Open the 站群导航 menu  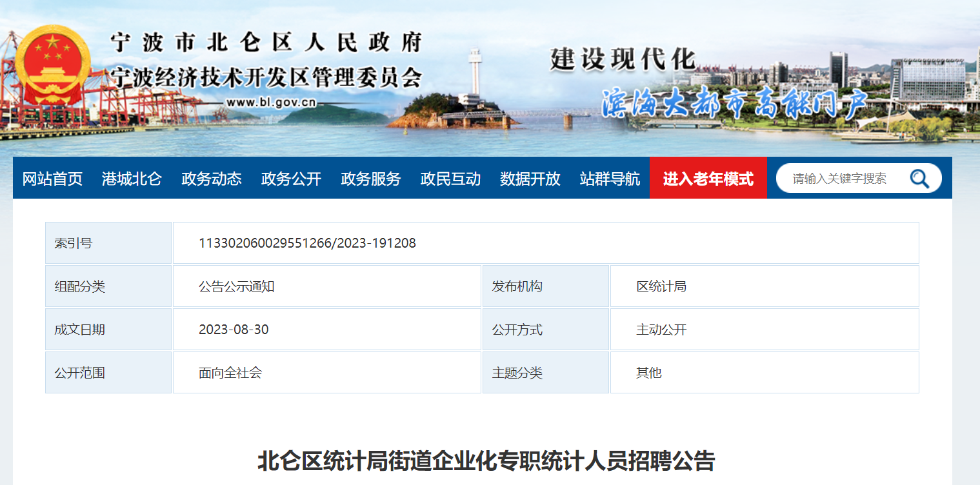[x=610, y=179]
